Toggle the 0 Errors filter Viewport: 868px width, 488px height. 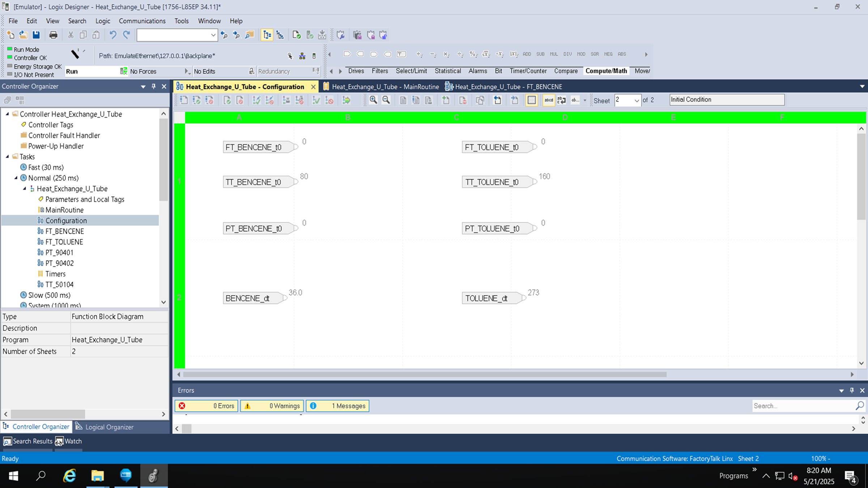point(207,406)
